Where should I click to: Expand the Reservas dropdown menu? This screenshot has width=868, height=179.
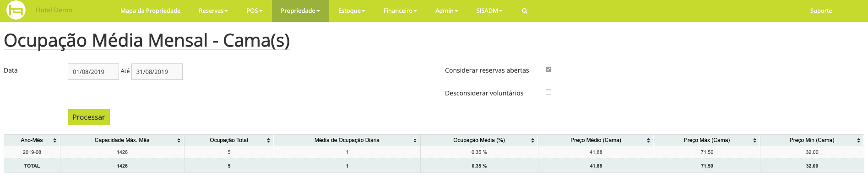[x=213, y=11]
